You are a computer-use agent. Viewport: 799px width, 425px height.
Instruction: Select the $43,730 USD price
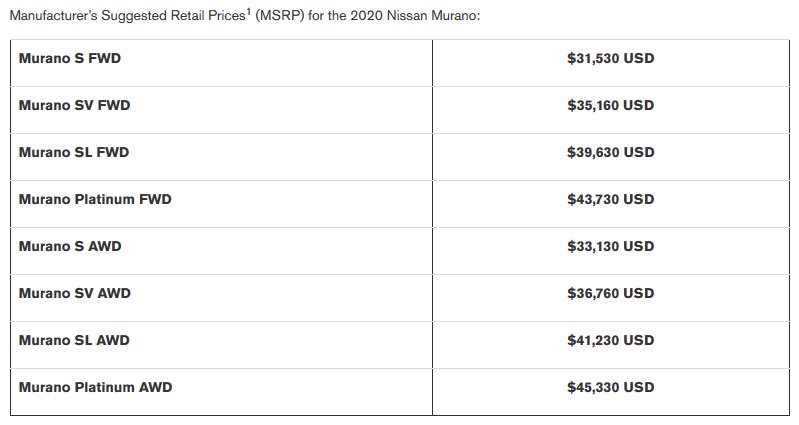(x=610, y=199)
